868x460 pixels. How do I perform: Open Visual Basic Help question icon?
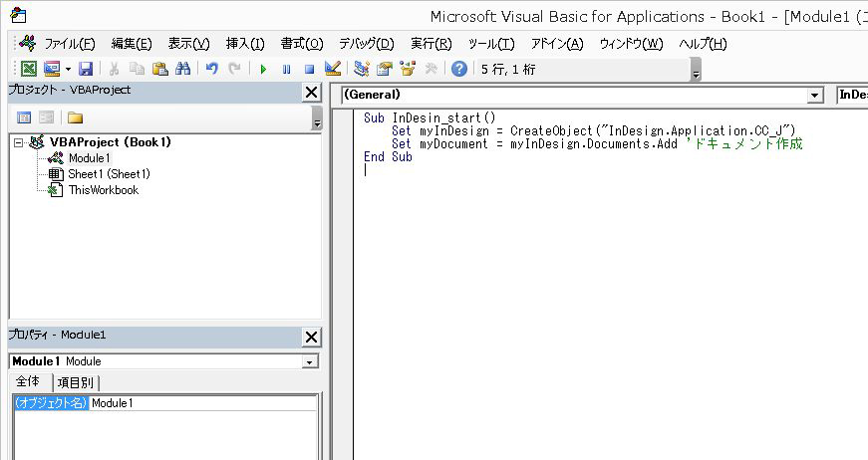click(458, 69)
